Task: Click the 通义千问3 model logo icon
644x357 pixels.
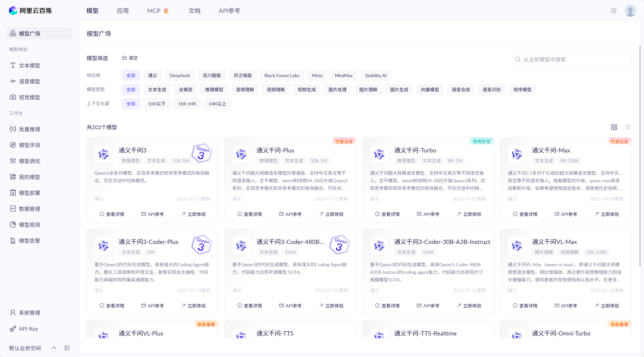Action: (103, 154)
